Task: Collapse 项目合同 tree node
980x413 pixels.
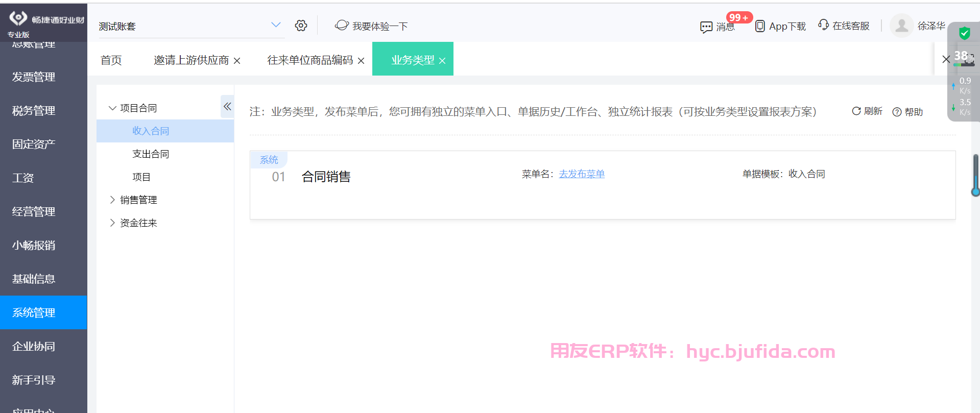Action: [112, 108]
